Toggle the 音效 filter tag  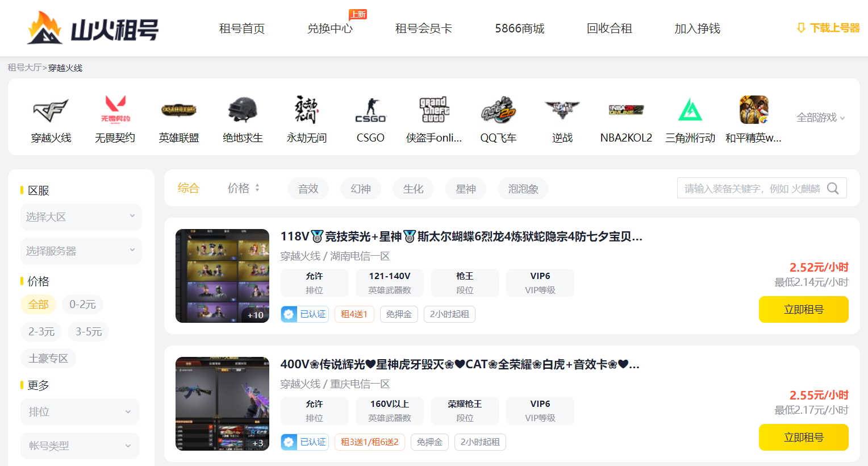pos(308,189)
